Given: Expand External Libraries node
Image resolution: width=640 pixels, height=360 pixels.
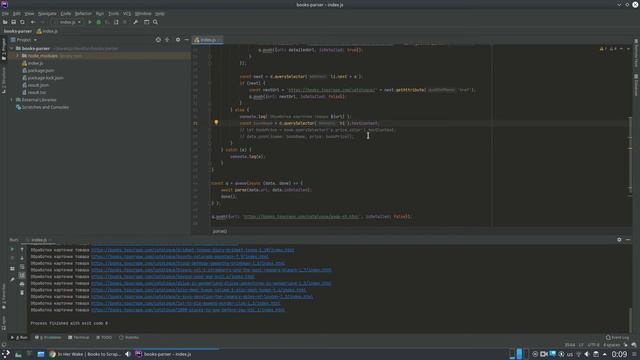Looking at the screenshot, I should (12, 100).
